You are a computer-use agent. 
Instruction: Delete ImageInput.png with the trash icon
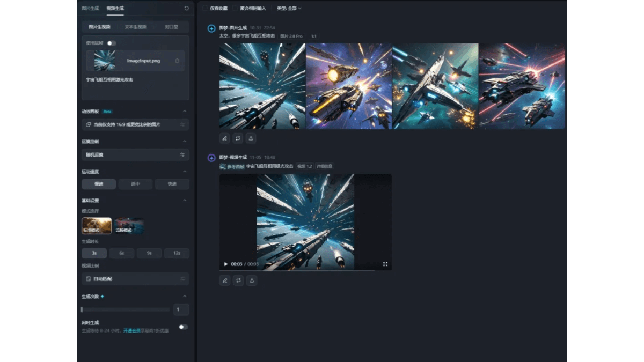[177, 61]
